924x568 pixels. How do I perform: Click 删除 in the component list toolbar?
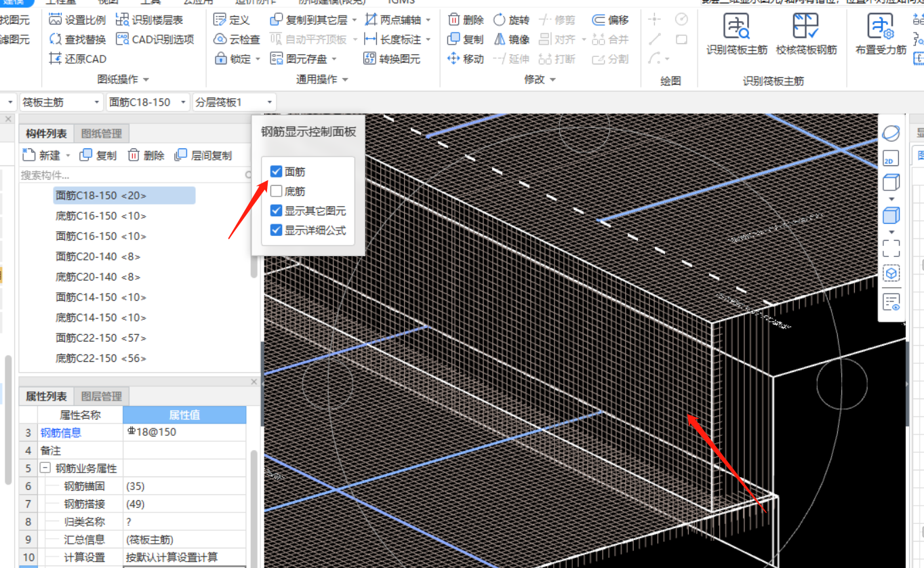(x=146, y=155)
